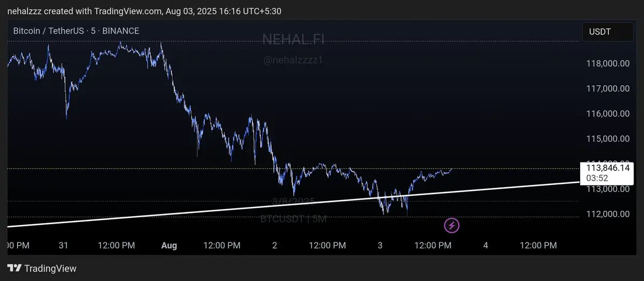Viewport: 644px width, 281px height.
Task: Click the NEHAL.FI watermark text
Action: (x=293, y=39)
